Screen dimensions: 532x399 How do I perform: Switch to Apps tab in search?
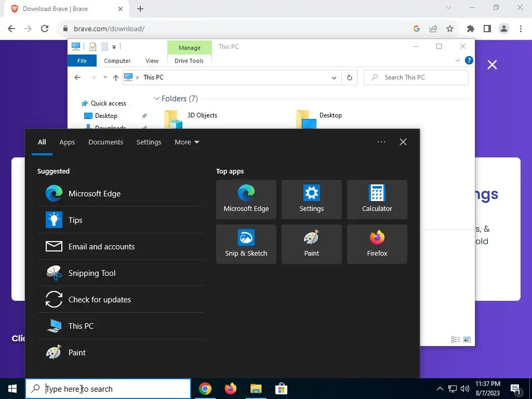pos(67,142)
